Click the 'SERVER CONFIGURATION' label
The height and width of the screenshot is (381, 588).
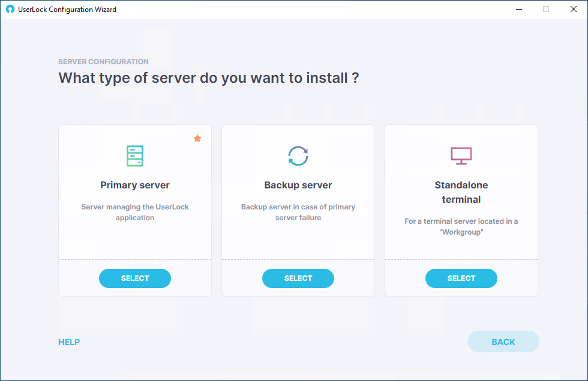103,61
